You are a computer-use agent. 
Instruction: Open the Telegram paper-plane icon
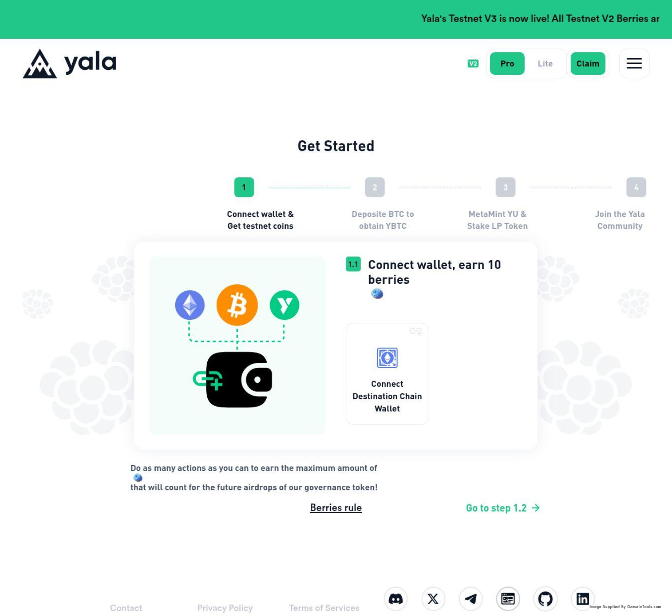pos(470,599)
